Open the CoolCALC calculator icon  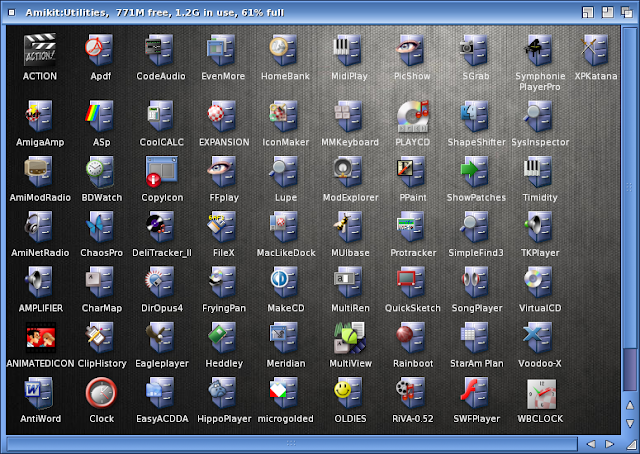click(161, 116)
